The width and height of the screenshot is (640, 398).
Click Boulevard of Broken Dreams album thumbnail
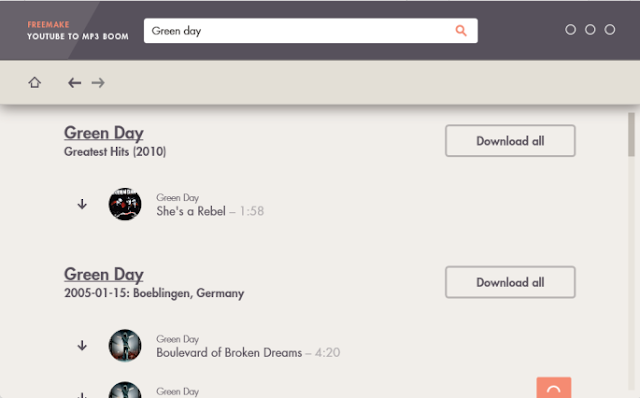coord(125,345)
